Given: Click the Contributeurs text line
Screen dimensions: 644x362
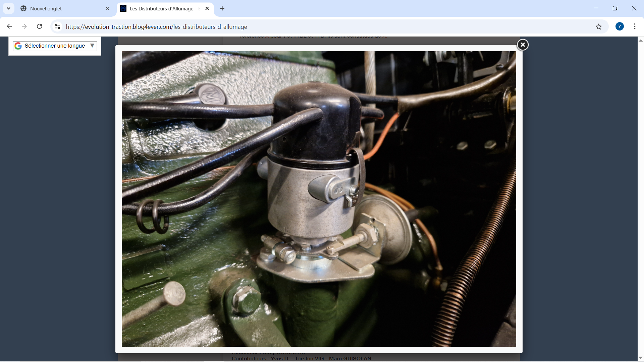Looking at the screenshot, I should [x=301, y=359].
